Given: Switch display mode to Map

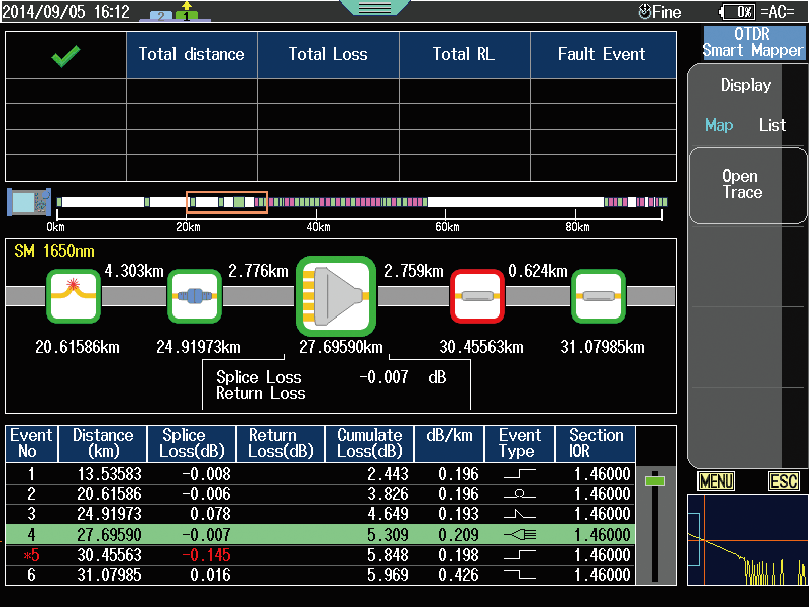Looking at the screenshot, I should point(718,125).
